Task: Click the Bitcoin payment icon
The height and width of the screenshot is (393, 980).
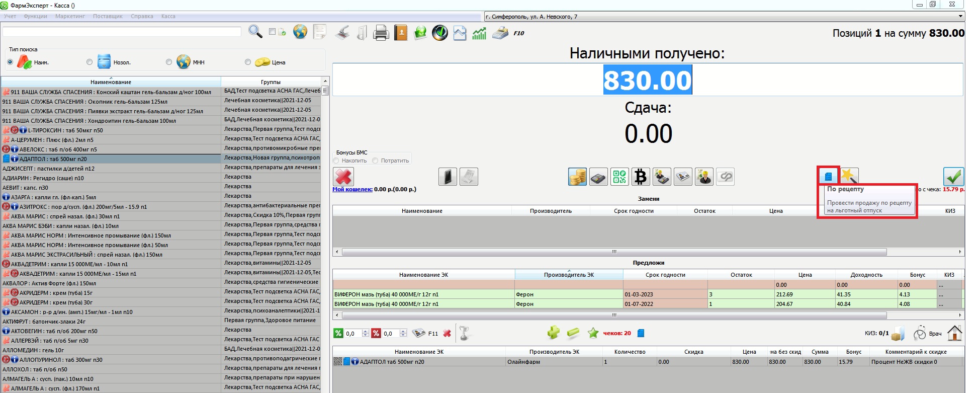Action: [x=641, y=177]
